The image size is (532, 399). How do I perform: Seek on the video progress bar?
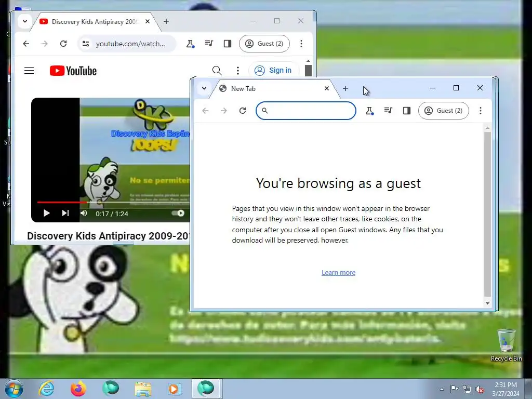(x=113, y=202)
